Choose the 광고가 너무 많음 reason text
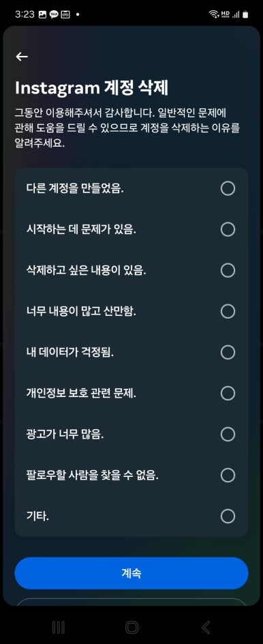Viewport: 263px width, 644px height. coord(65,434)
